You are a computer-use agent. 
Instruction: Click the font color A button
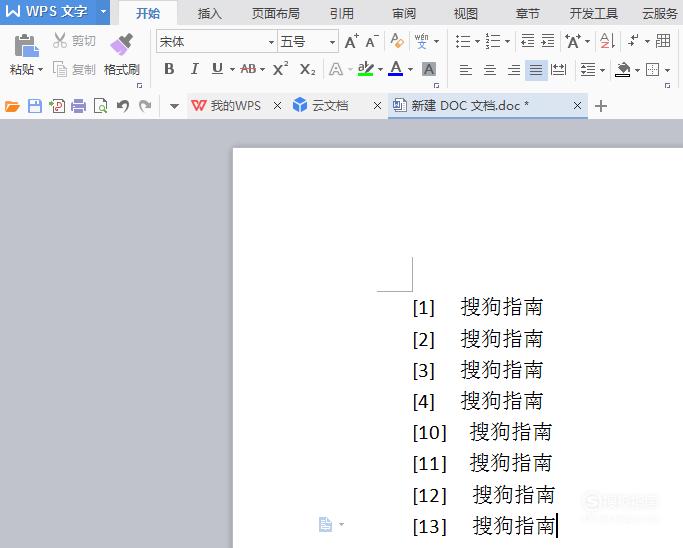(x=396, y=69)
